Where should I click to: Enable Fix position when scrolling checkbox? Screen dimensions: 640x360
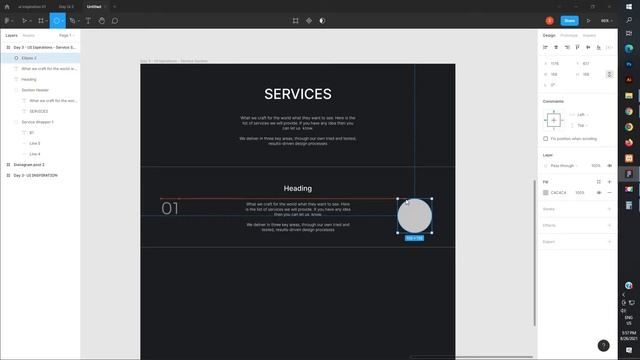pyautogui.click(x=546, y=139)
